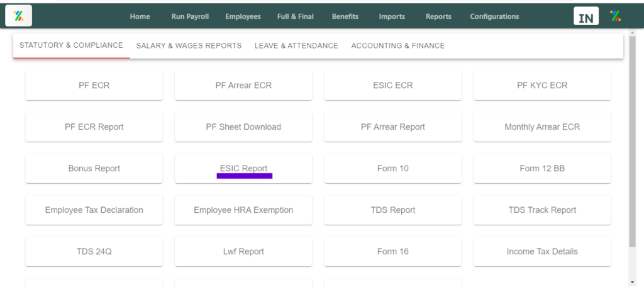Open the Imports menu
Image resolution: width=644 pixels, height=304 pixels.
coord(392,16)
